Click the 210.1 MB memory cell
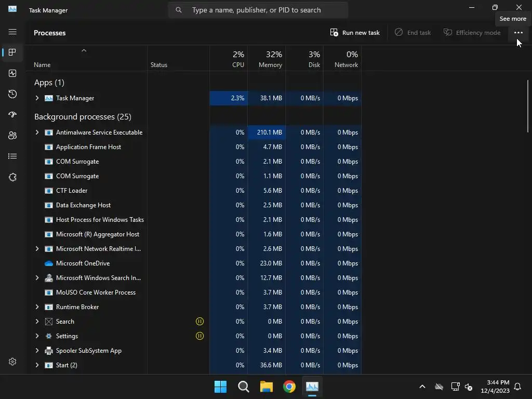 click(x=267, y=132)
